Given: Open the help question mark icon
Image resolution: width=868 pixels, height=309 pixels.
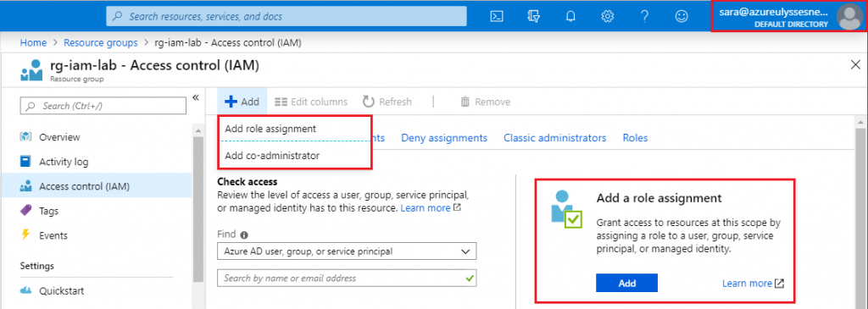Looking at the screenshot, I should [x=644, y=17].
